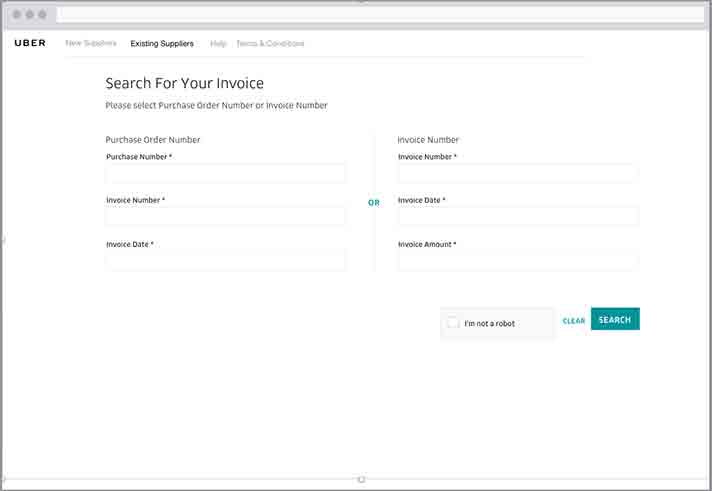Open Terms & Conditions link
Image resolution: width=712 pixels, height=491 pixels.
(x=270, y=44)
